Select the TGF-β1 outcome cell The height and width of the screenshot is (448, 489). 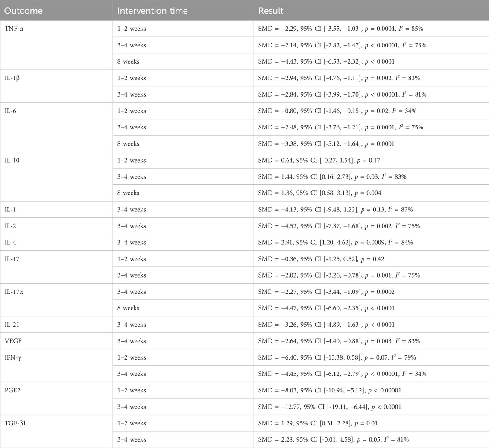pos(56,431)
